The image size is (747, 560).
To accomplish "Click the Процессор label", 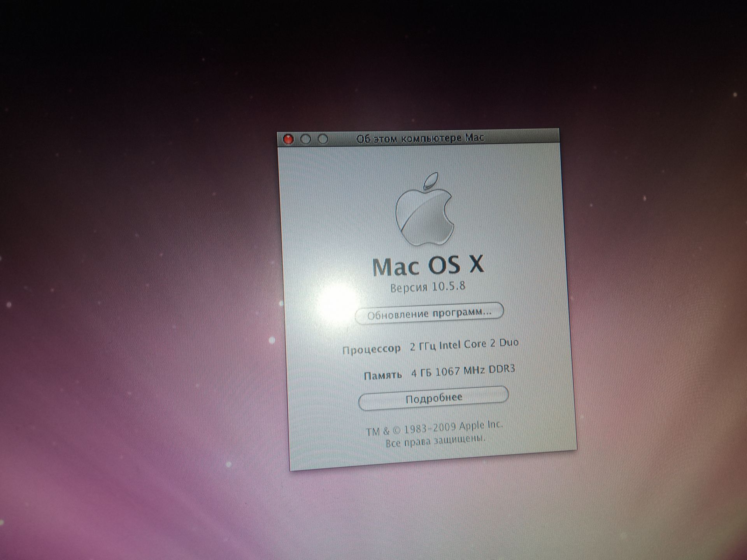I will click(x=372, y=349).
